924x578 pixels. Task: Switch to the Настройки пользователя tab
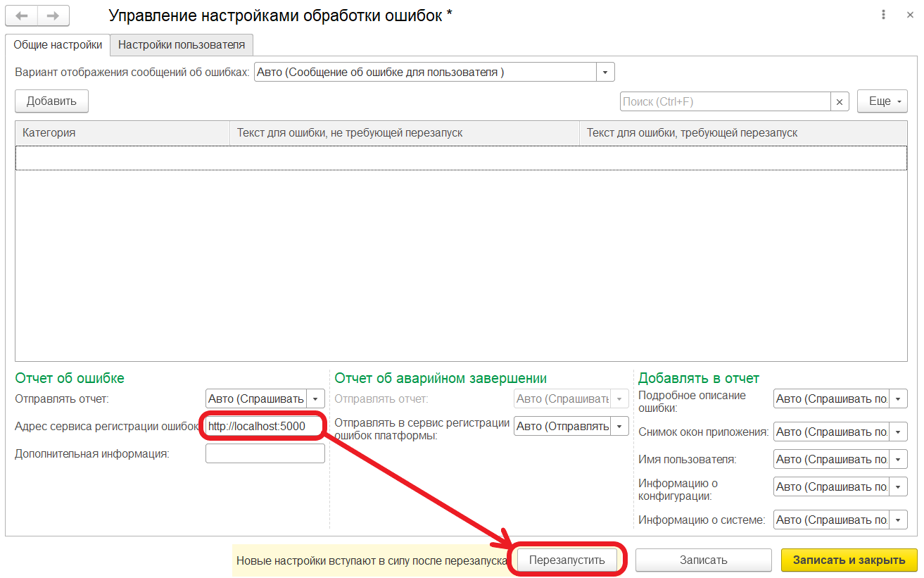coord(182,44)
